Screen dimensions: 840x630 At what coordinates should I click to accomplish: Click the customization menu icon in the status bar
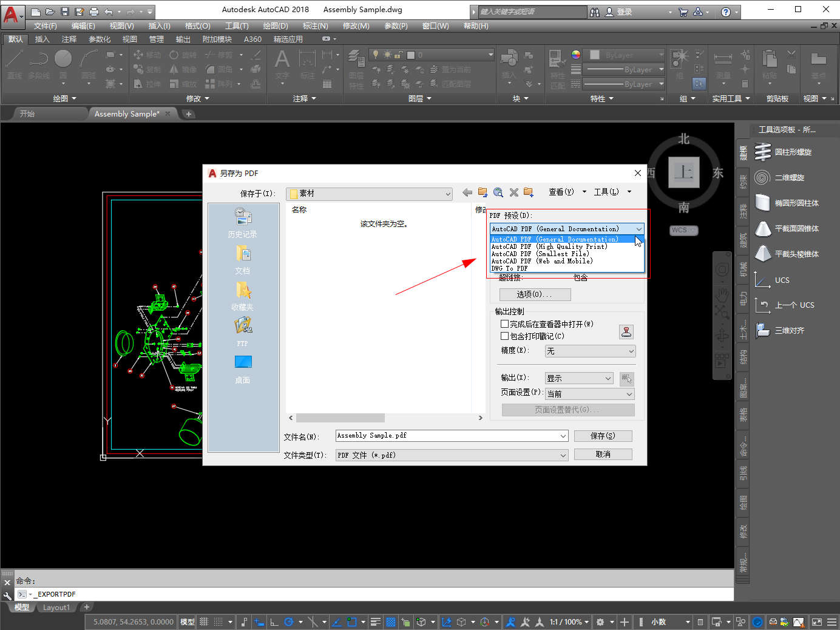(x=832, y=622)
